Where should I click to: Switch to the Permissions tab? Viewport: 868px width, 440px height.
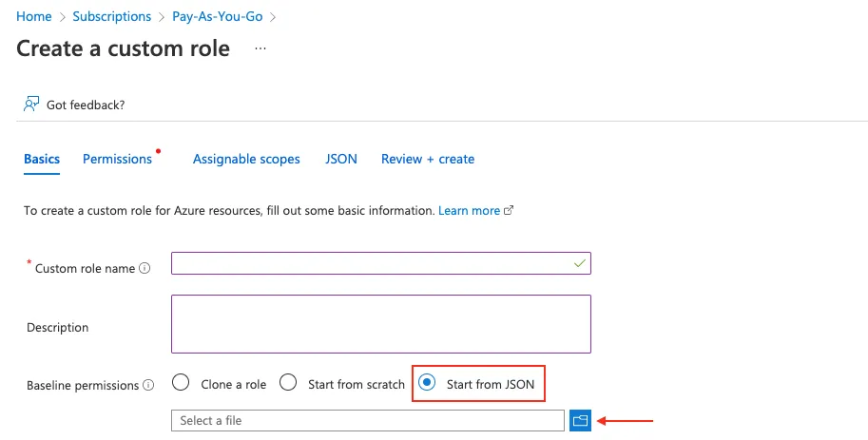click(117, 159)
